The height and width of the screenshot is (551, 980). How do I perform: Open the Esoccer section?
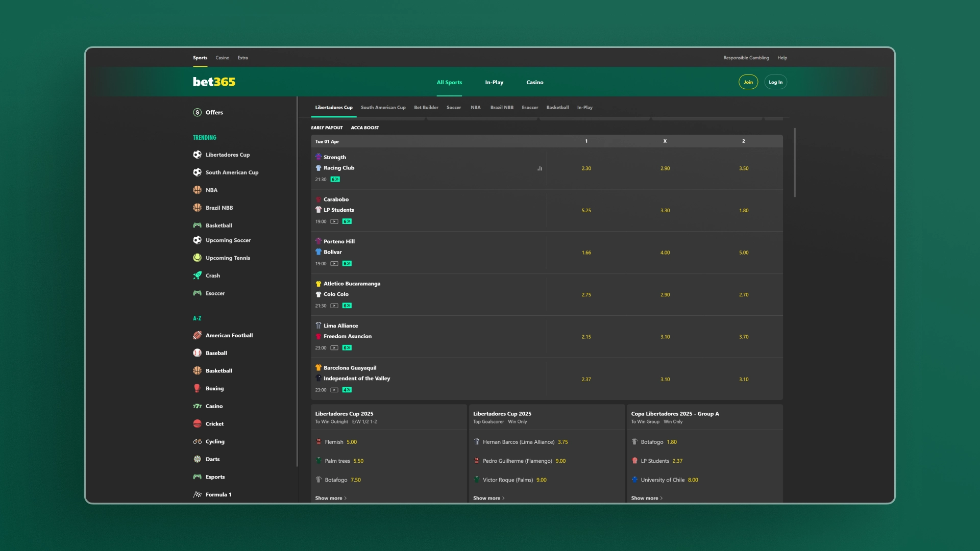(x=214, y=293)
